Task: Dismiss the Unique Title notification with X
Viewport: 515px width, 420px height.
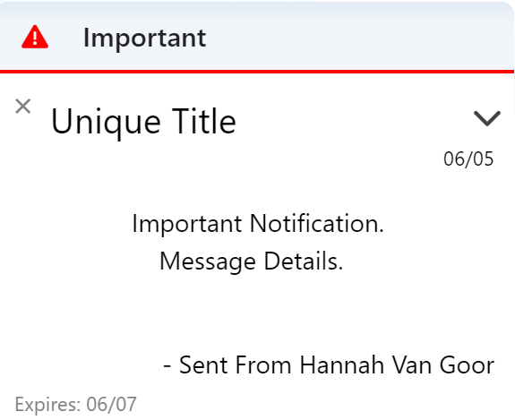Action: 23,107
